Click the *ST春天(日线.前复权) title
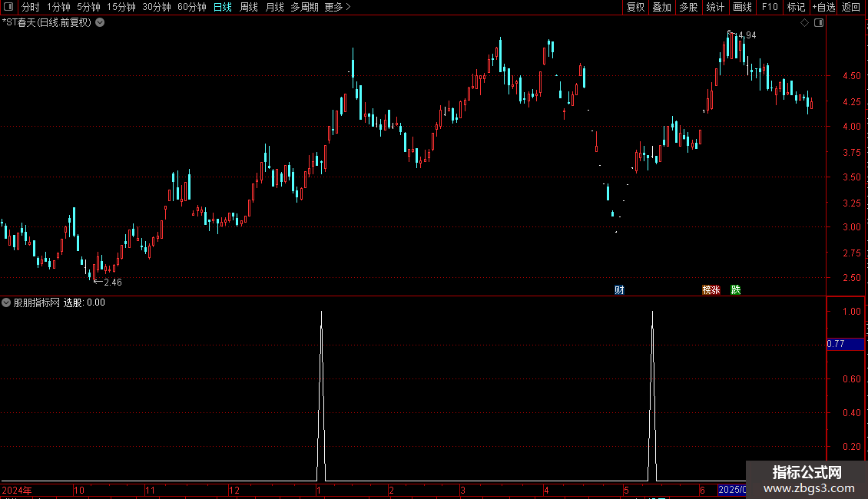This screenshot has width=868, height=499. 47,23
